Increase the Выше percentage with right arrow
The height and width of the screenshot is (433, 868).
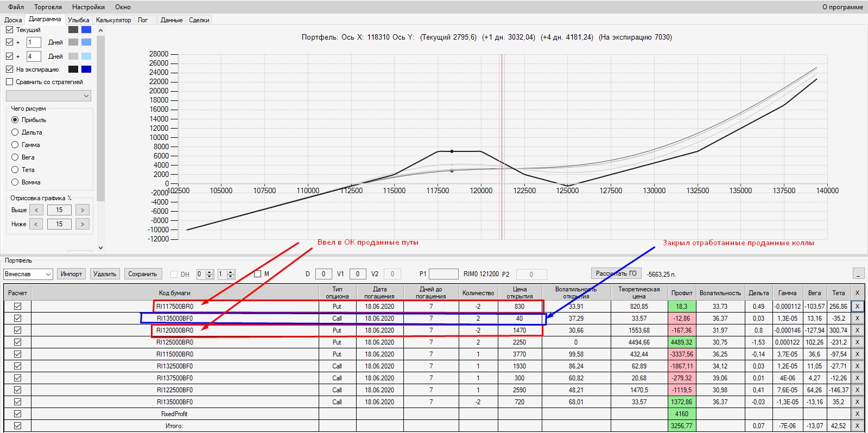click(83, 210)
